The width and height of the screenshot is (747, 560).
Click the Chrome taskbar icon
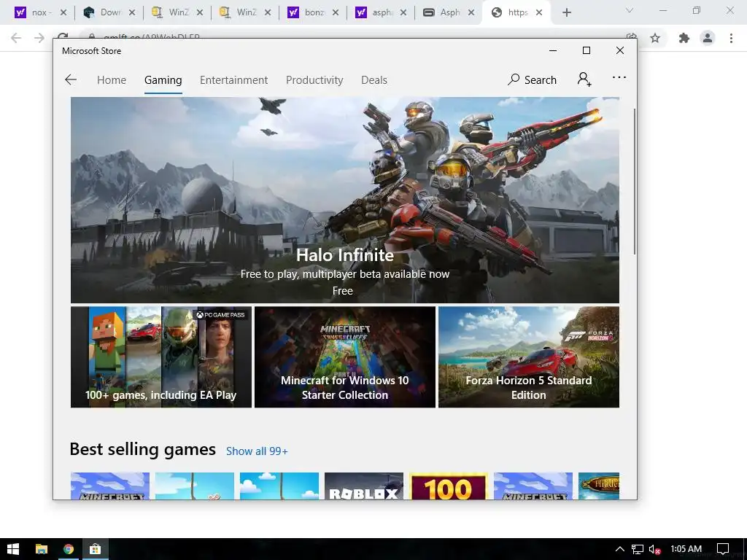[69, 549]
